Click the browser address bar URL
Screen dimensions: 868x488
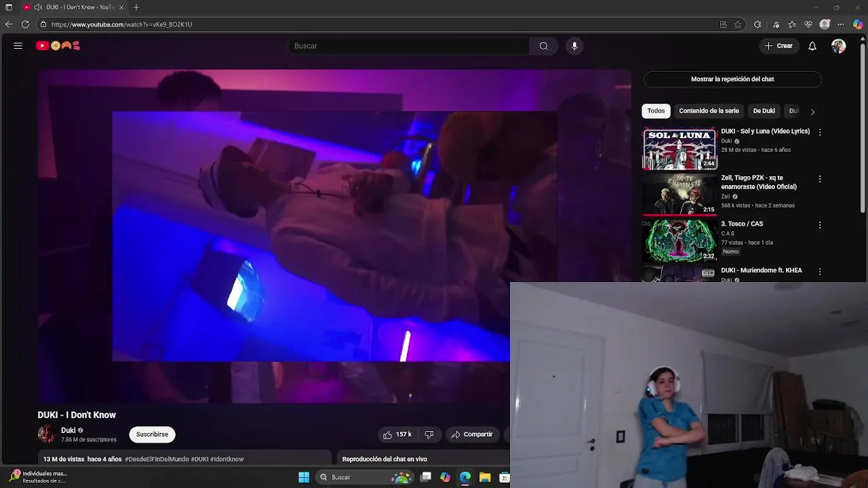(x=122, y=24)
